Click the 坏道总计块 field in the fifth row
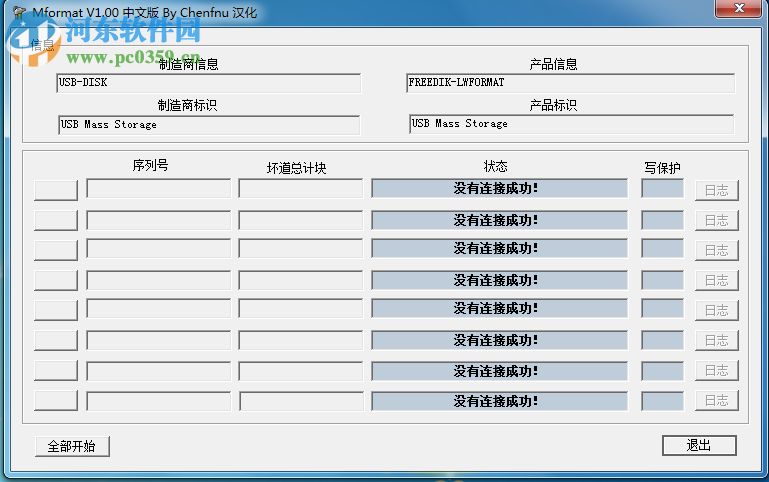The image size is (769, 482). click(x=301, y=308)
